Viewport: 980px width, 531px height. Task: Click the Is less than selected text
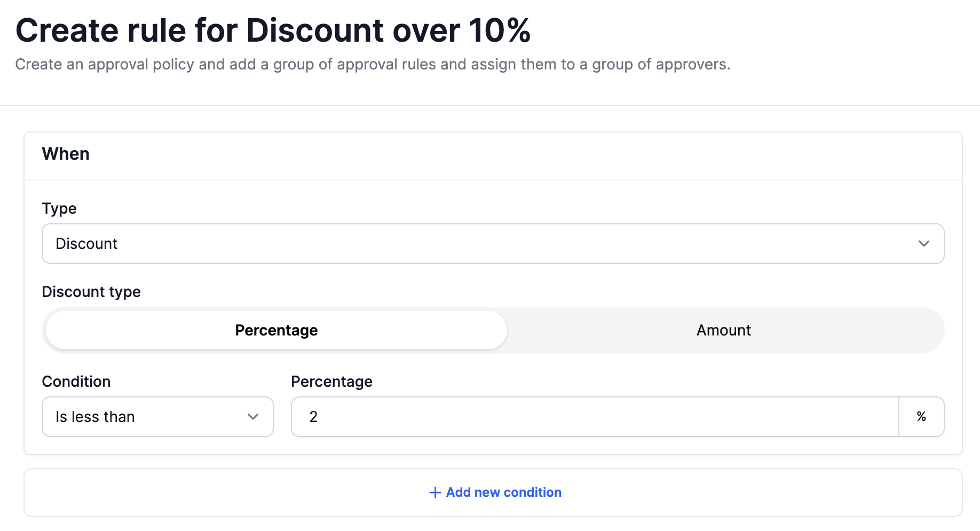pyautogui.click(x=95, y=417)
